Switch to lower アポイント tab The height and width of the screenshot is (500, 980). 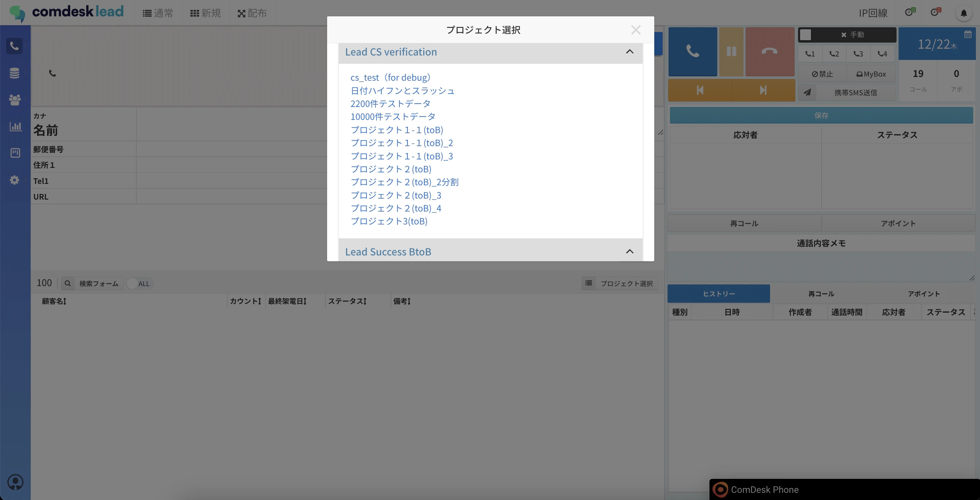tap(923, 294)
